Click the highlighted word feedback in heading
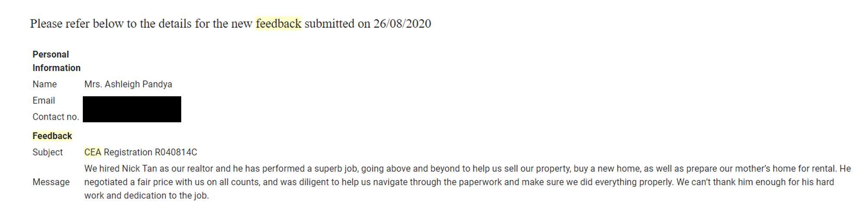The width and height of the screenshot is (868, 219). pos(278,23)
